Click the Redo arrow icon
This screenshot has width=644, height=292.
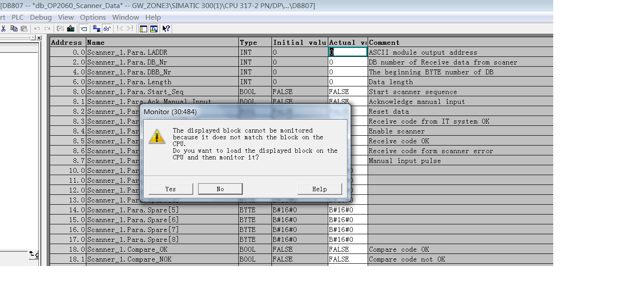47,29
